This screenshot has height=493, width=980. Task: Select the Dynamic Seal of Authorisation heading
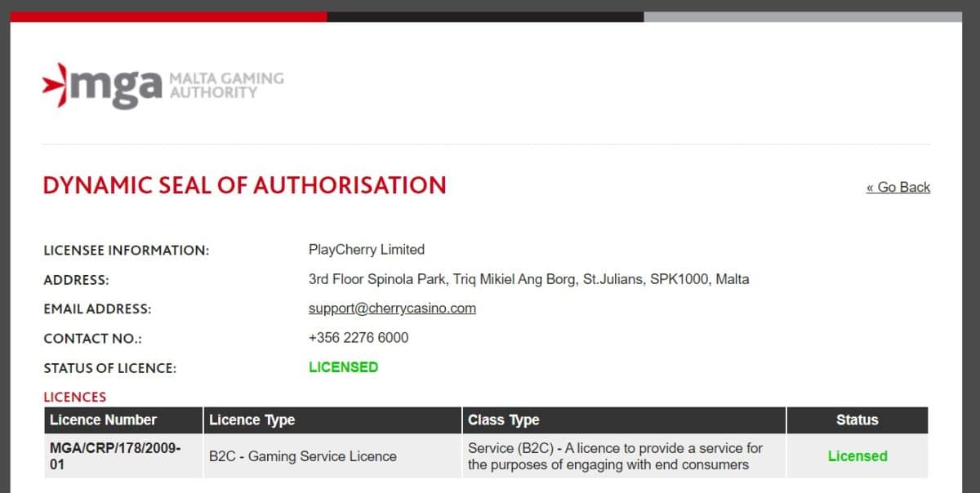(x=244, y=185)
